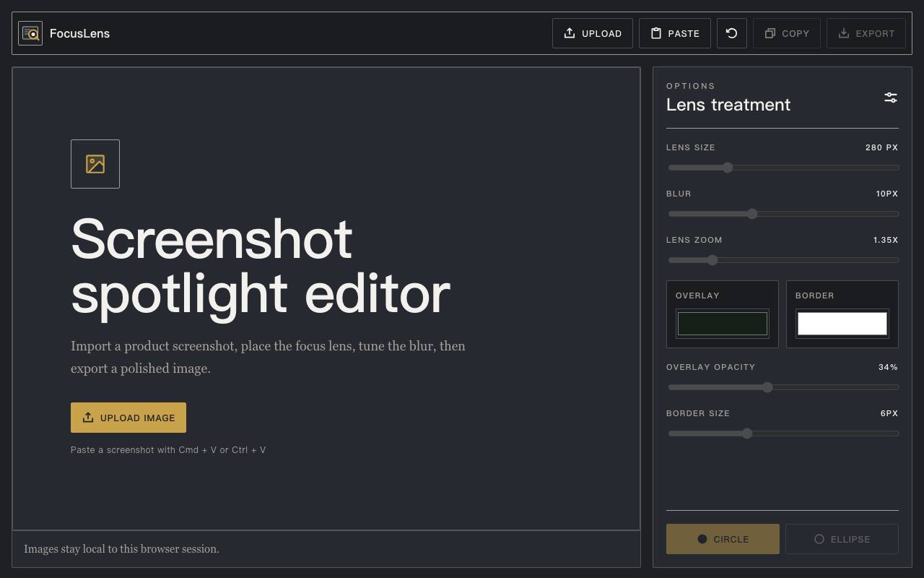This screenshot has height=578, width=924.
Task: Click the reset (undo arrow) icon button
Action: (732, 33)
